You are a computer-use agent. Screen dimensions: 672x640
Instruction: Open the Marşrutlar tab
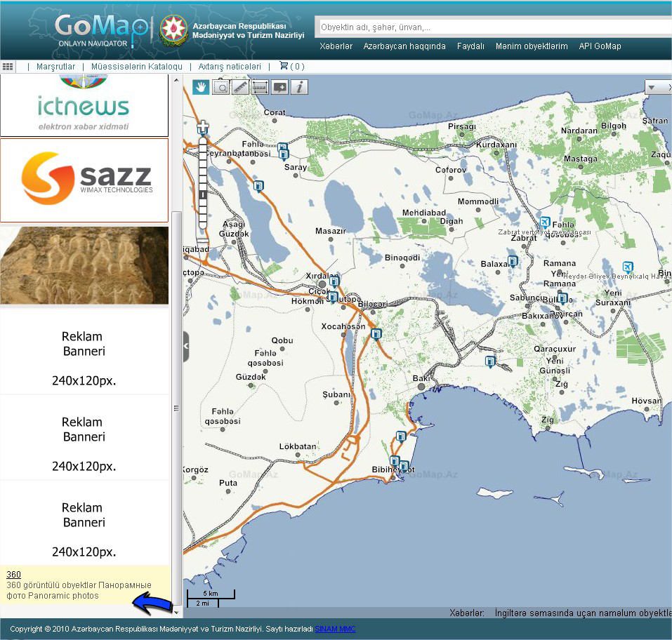(x=55, y=67)
